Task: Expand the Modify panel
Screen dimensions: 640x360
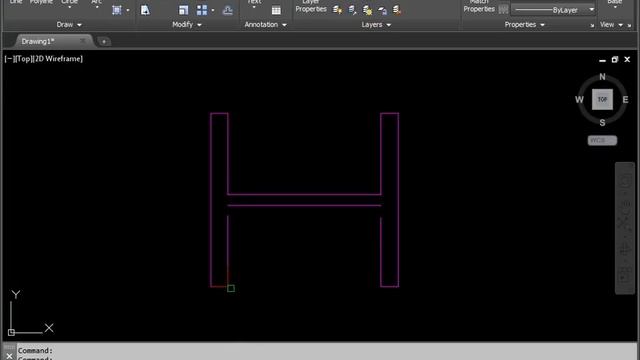Action: tap(187, 25)
